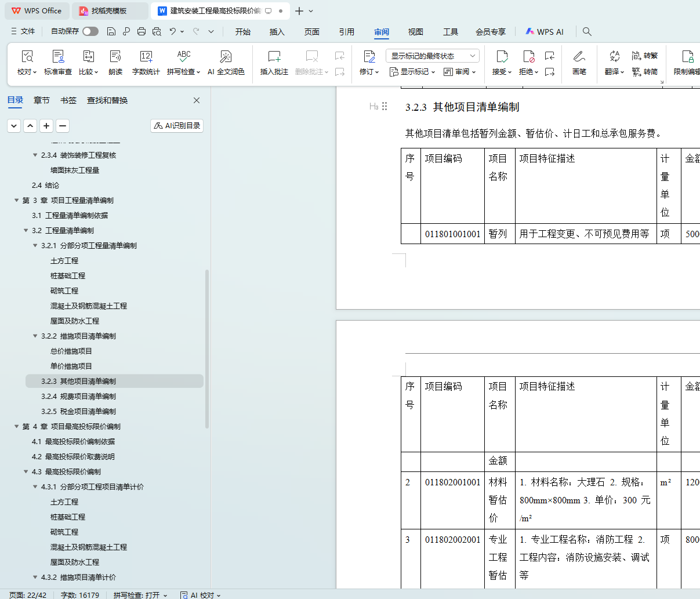
Task: Click the plus button in outline pane
Action: [46, 125]
